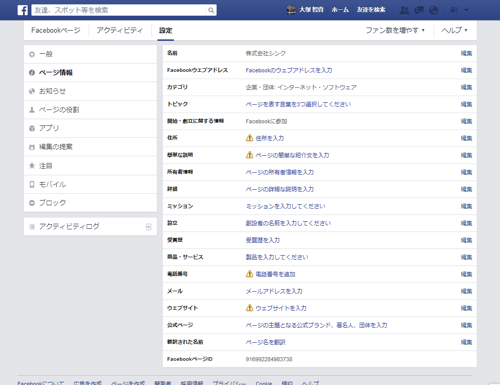
Task: Click the circle icon beside ブロック
Action: point(32,203)
